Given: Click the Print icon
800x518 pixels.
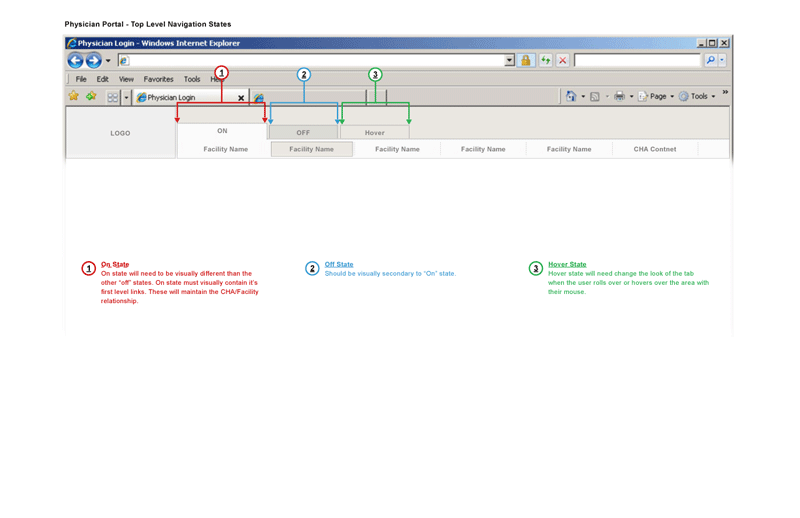Looking at the screenshot, I should (x=619, y=96).
